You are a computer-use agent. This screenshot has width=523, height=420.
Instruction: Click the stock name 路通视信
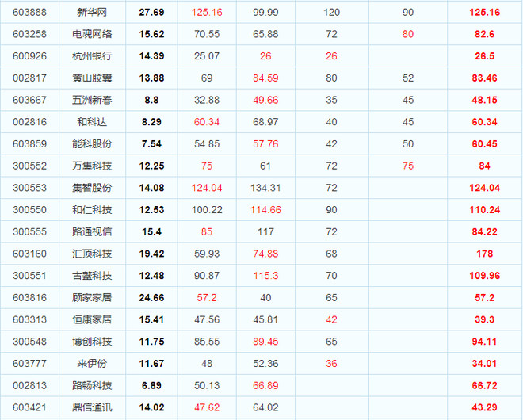(92, 232)
